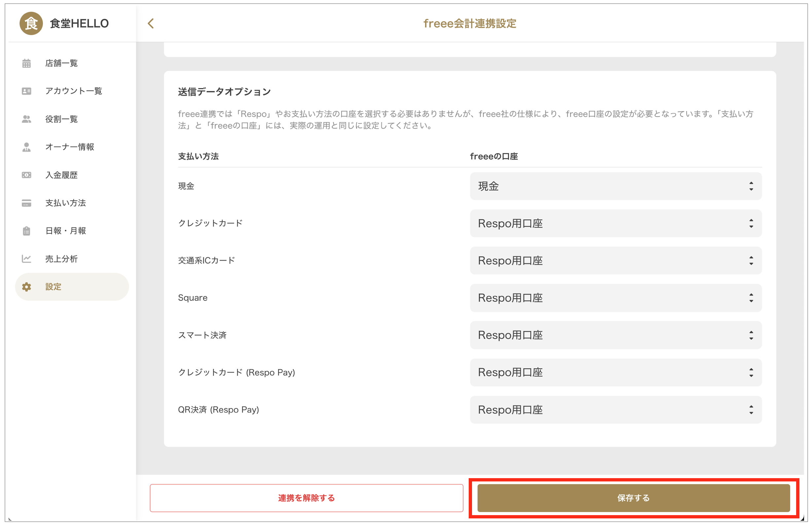Click the calendar icon beside 店舗一覧
This screenshot has width=812, height=526.
pyautogui.click(x=27, y=63)
